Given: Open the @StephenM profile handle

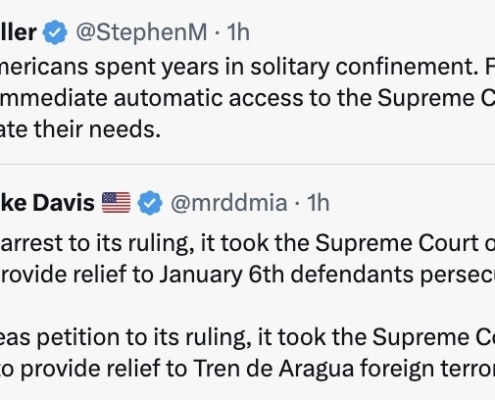Looking at the screenshot, I should [142, 33].
